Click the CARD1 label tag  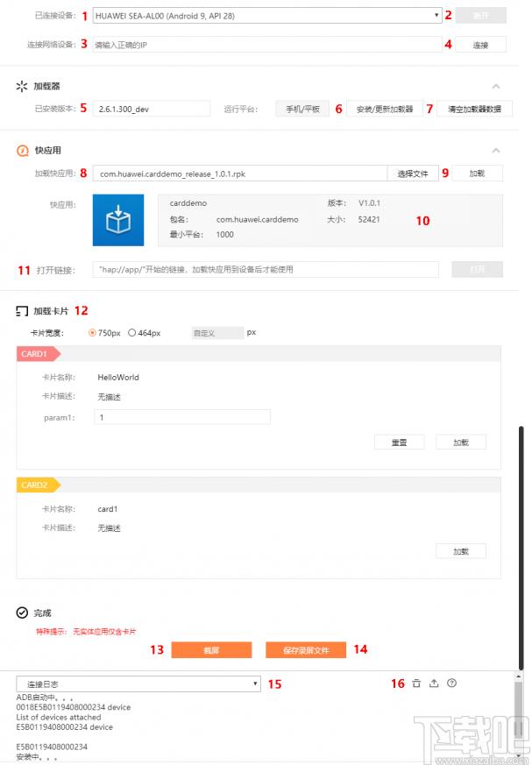(x=37, y=353)
